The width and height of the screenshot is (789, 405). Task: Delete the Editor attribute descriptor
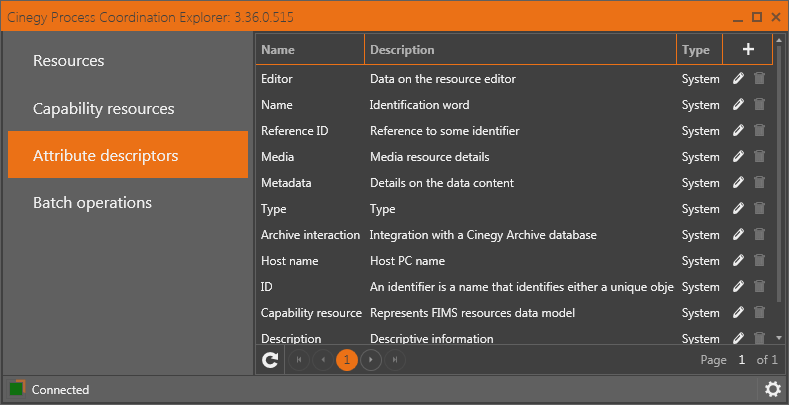[759, 78]
